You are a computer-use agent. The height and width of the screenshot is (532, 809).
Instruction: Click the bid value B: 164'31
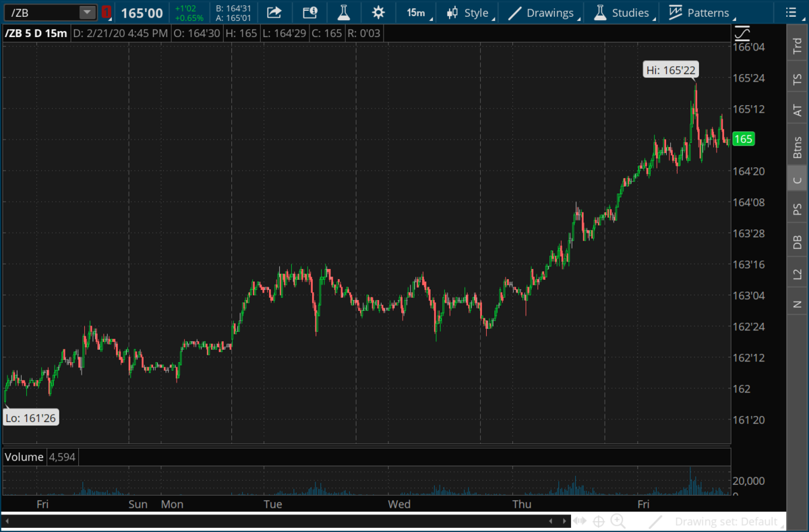[x=233, y=8]
